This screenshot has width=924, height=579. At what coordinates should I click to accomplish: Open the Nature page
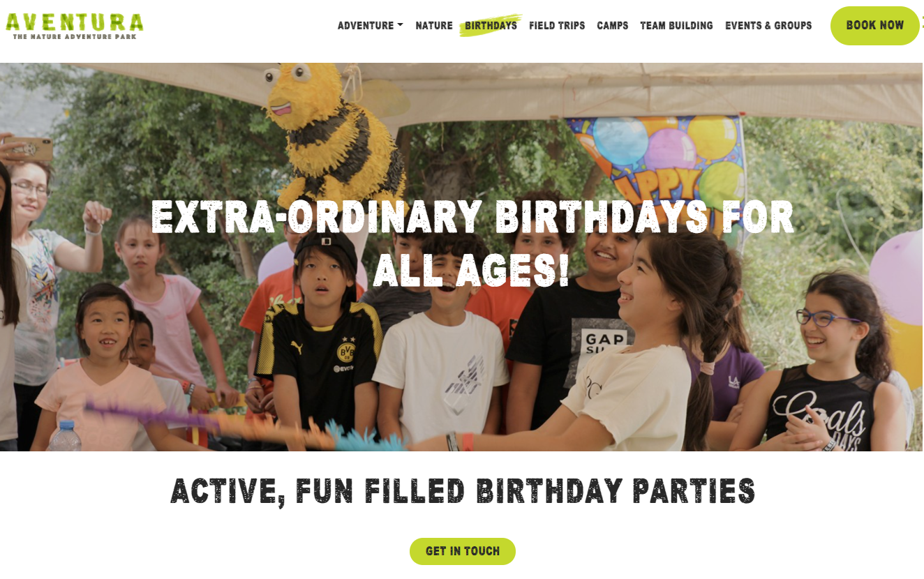coord(434,26)
